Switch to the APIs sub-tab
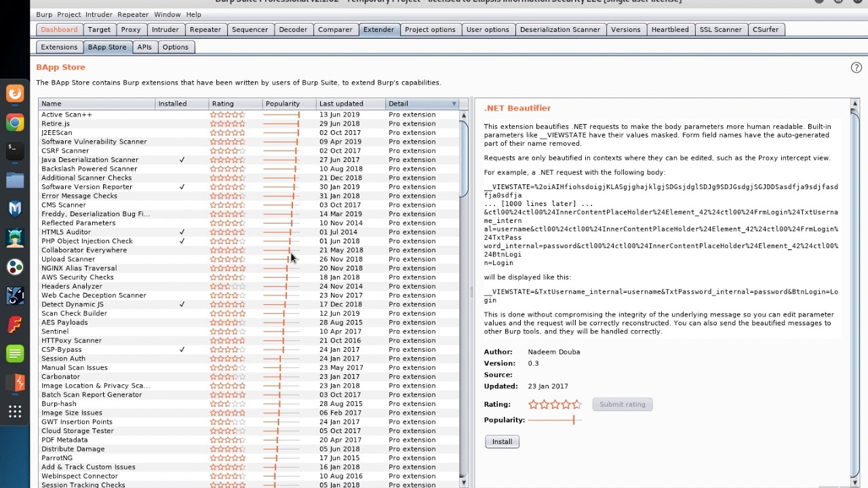The image size is (868, 488). (144, 47)
